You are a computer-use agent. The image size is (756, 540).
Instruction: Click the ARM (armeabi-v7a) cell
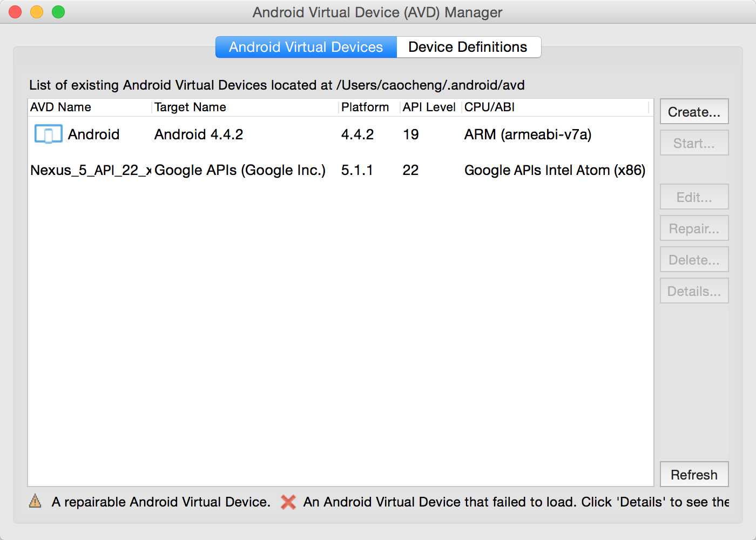pos(528,134)
